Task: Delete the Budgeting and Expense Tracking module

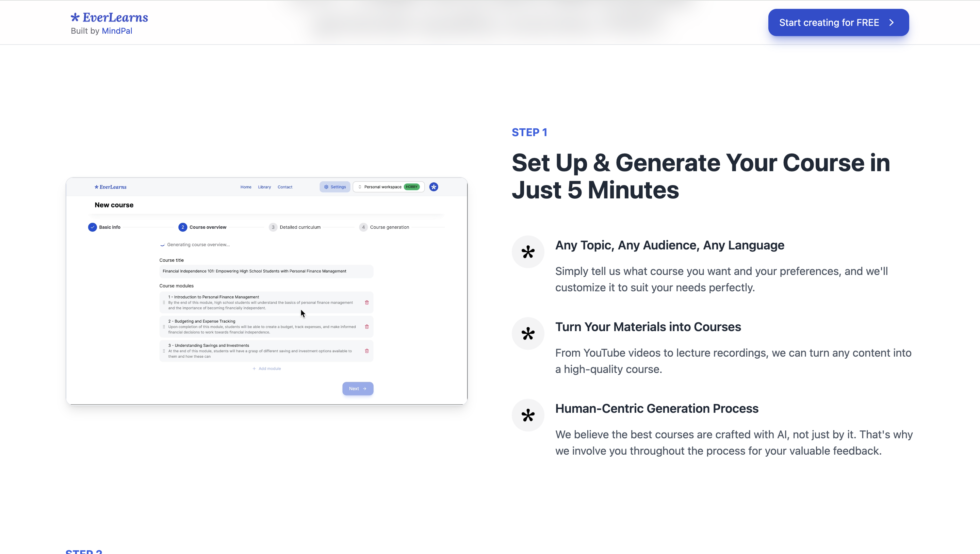Action: click(367, 327)
